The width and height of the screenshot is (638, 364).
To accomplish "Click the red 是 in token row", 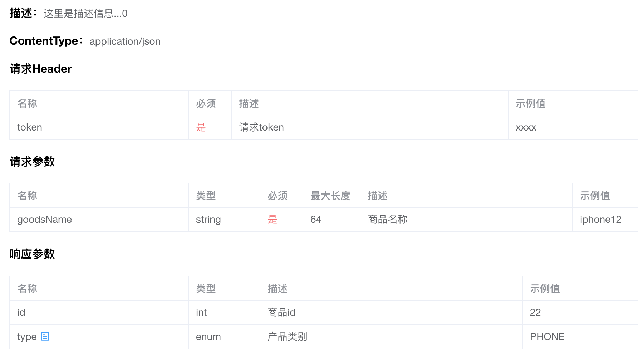I will tap(201, 127).
